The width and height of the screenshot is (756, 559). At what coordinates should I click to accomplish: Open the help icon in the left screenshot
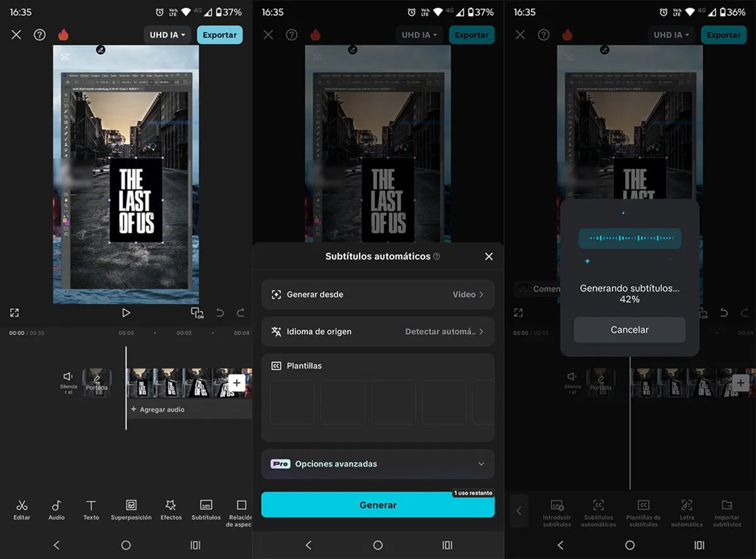click(x=40, y=35)
